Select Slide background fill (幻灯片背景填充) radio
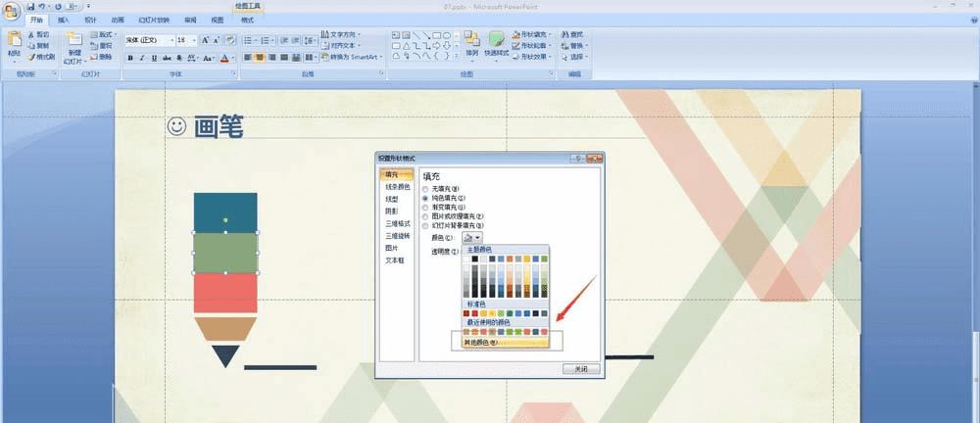This screenshot has height=423, width=980. 425,225
